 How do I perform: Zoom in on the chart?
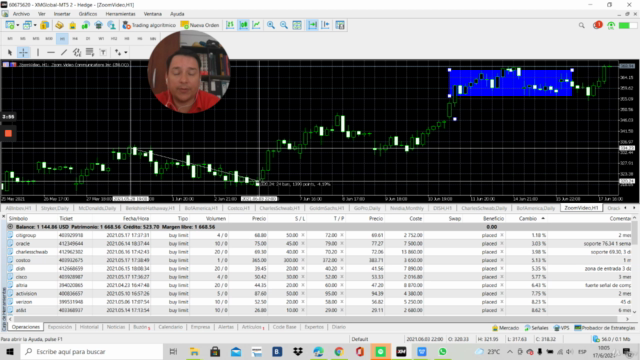pos(271,25)
